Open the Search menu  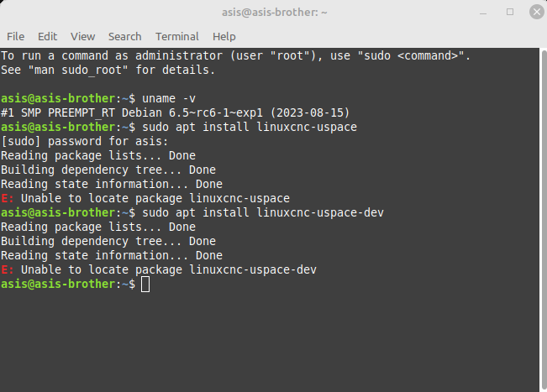point(125,37)
